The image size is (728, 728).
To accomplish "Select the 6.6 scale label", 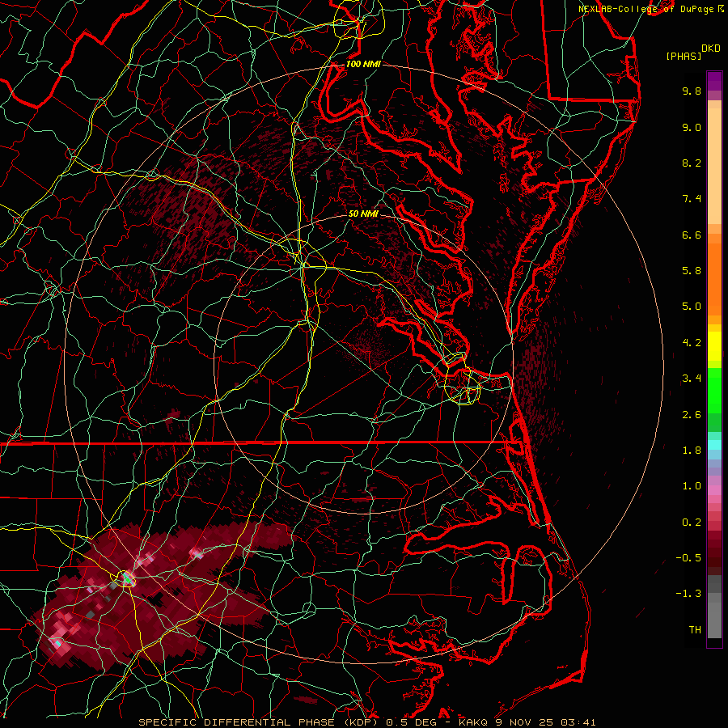I will click(x=692, y=235).
